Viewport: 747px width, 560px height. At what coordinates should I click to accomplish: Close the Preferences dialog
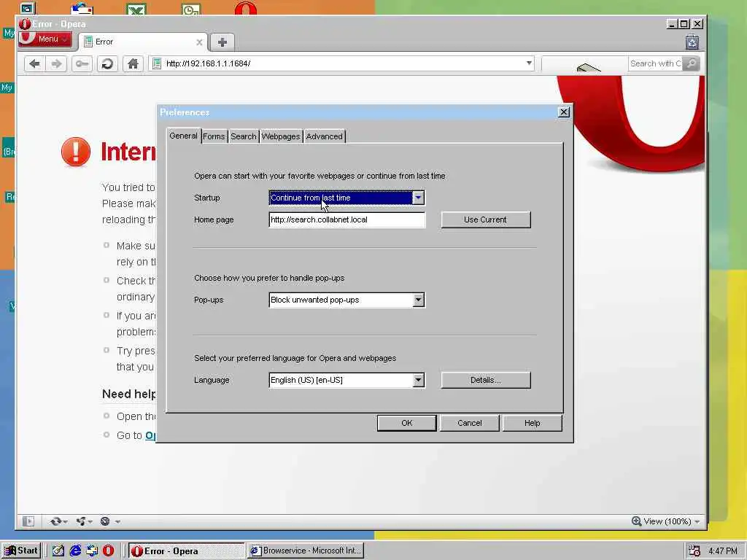(564, 112)
